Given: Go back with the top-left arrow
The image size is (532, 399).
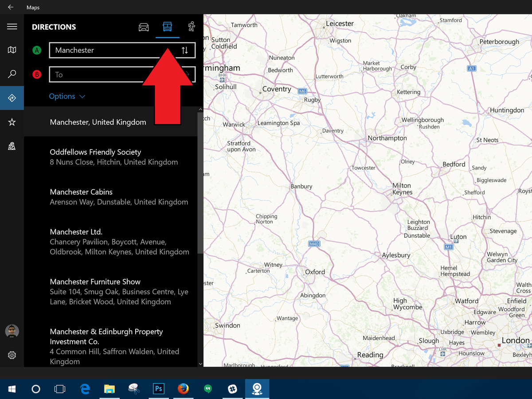Looking at the screenshot, I should click(x=10, y=7).
